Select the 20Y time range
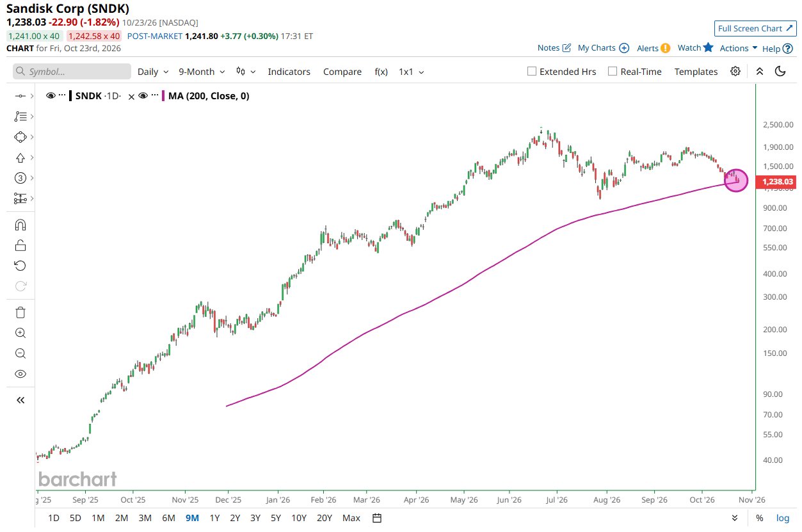The image size is (802, 532). coord(325,518)
